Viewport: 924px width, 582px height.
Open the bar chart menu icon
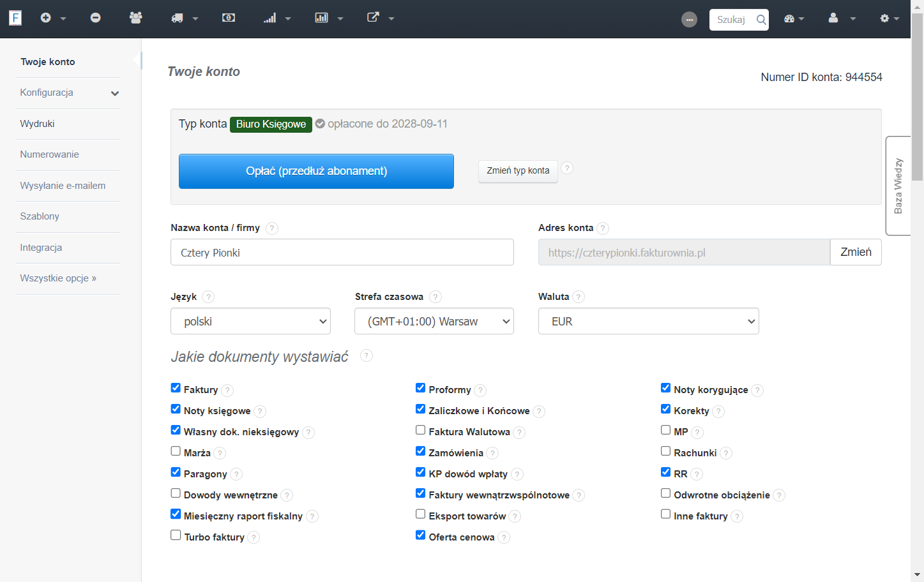click(321, 18)
